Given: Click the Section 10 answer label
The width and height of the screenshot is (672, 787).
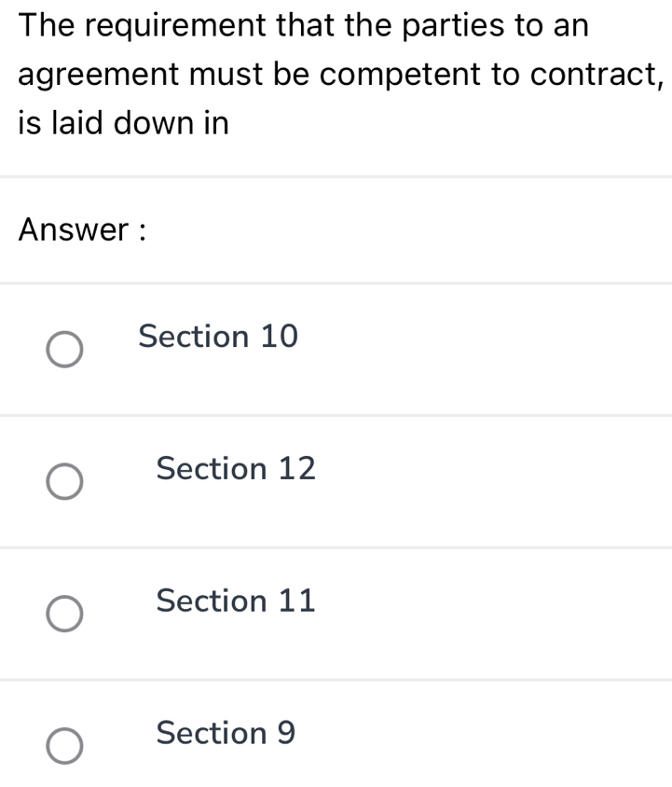Looking at the screenshot, I should 218,338.
